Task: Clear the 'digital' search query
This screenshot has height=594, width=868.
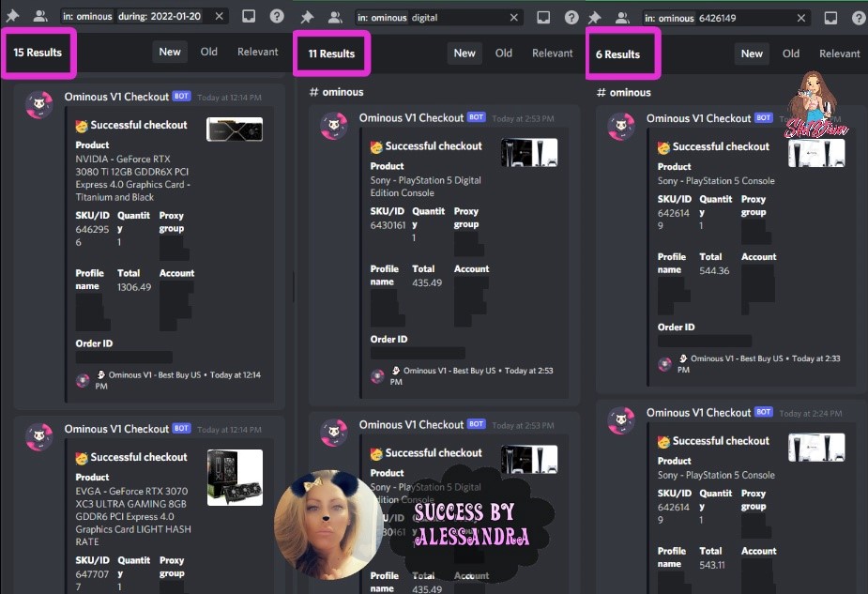Action: tap(513, 17)
